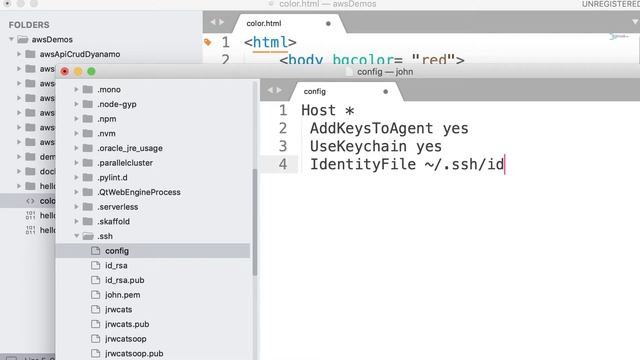Viewport: 640px width, 360px height.
Task: Click the awsDemos folder icon
Action: coord(23,40)
